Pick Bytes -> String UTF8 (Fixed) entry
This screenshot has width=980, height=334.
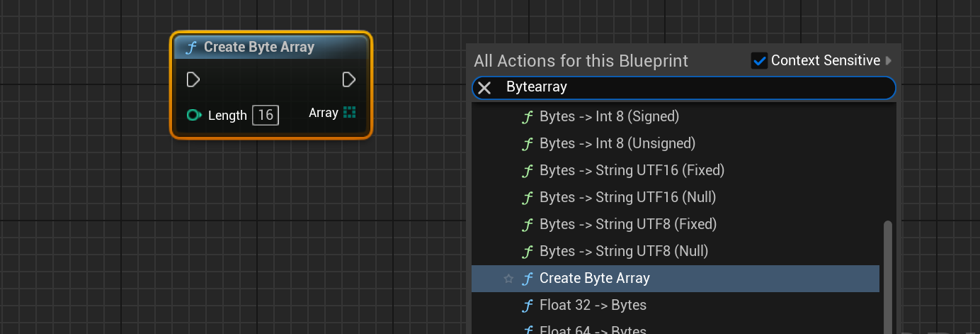coord(628,224)
